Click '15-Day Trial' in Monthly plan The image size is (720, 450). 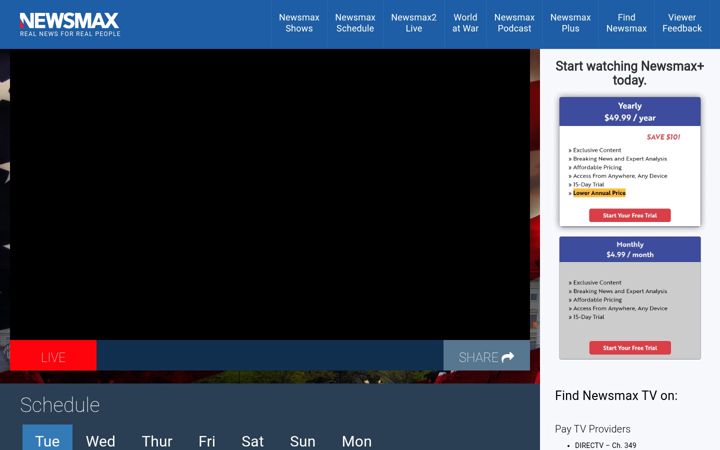point(589,317)
